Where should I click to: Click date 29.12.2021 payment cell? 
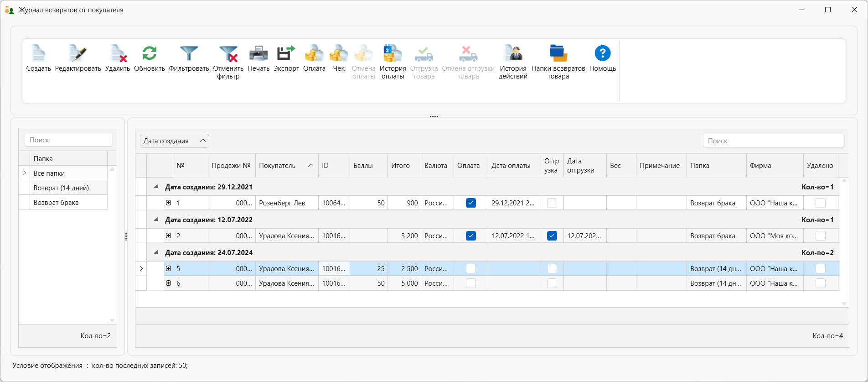514,203
